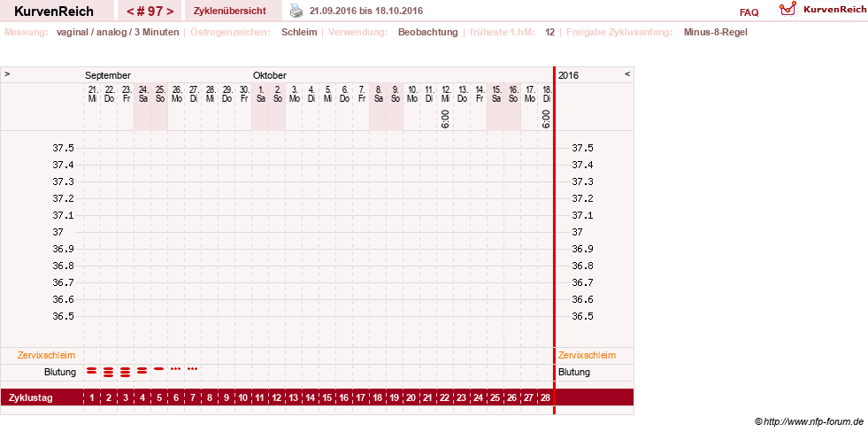Click the 6:00 time under 18. Di
This screenshot has width=868, height=432.
547,120
